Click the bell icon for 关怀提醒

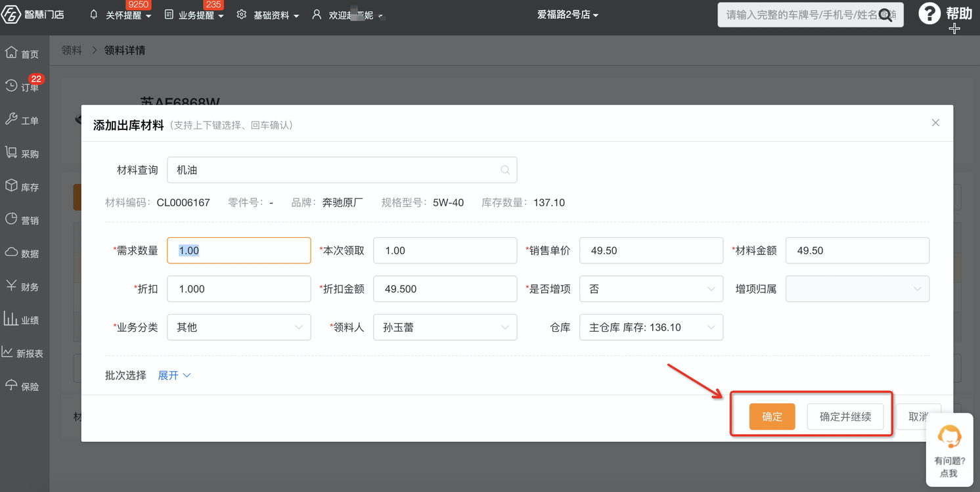coord(93,14)
